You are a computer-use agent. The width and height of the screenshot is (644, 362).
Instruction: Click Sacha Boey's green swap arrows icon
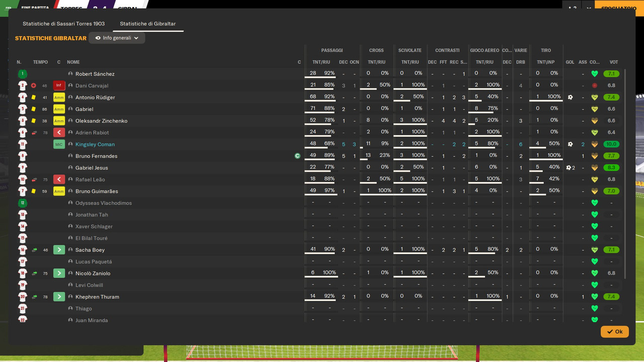[34, 250]
